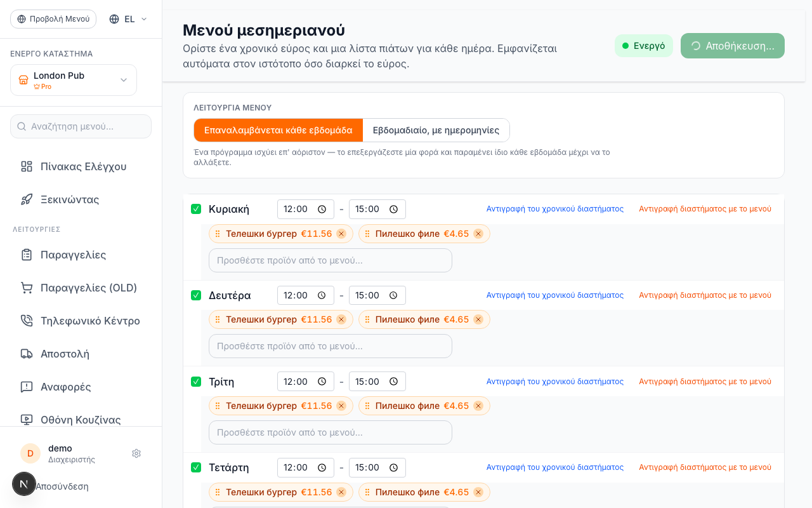The width and height of the screenshot is (812, 508).
Task: Copy range with menu link for Κυριακή
Action: (705, 209)
